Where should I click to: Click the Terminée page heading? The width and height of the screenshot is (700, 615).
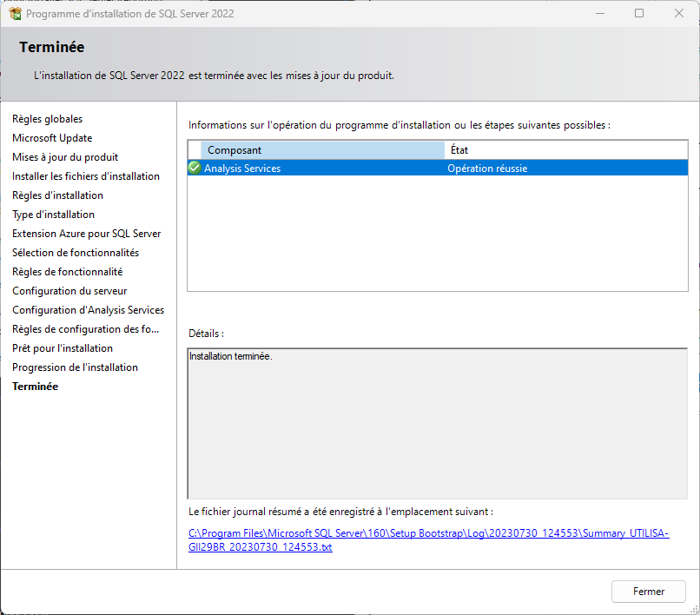(52, 47)
